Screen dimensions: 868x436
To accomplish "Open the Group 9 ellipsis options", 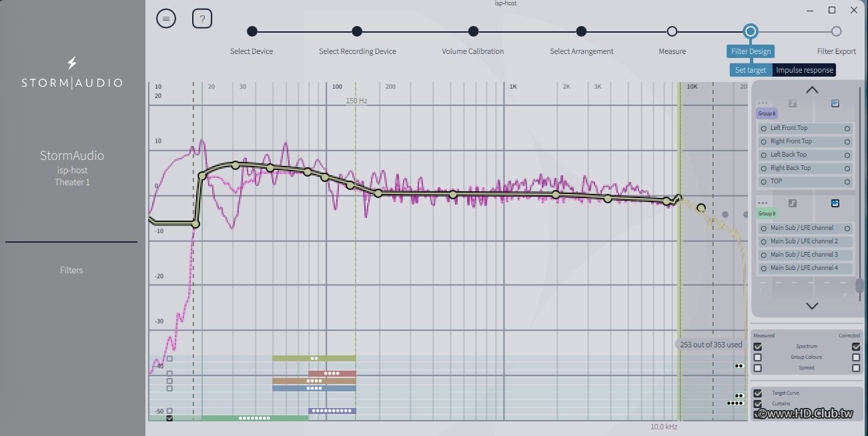I will (763, 203).
